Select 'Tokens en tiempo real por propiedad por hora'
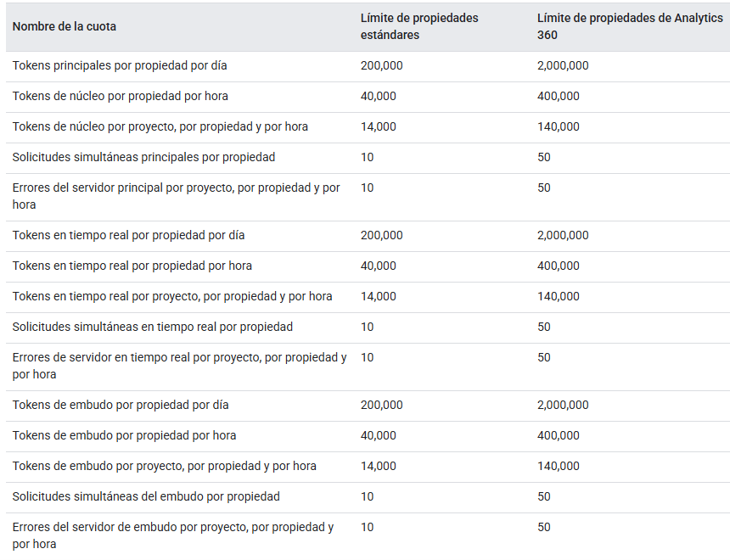Viewport: 730px width, 560px height. 132,266
